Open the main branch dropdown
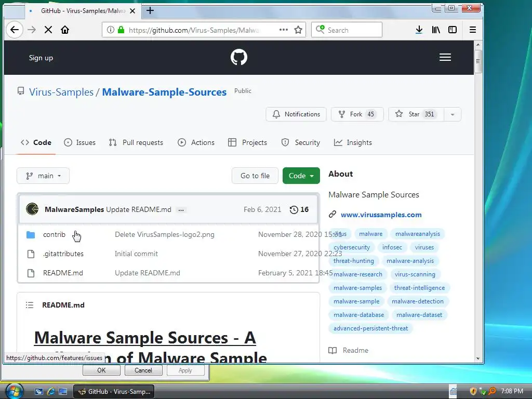This screenshot has width=532, height=399. coord(43,176)
